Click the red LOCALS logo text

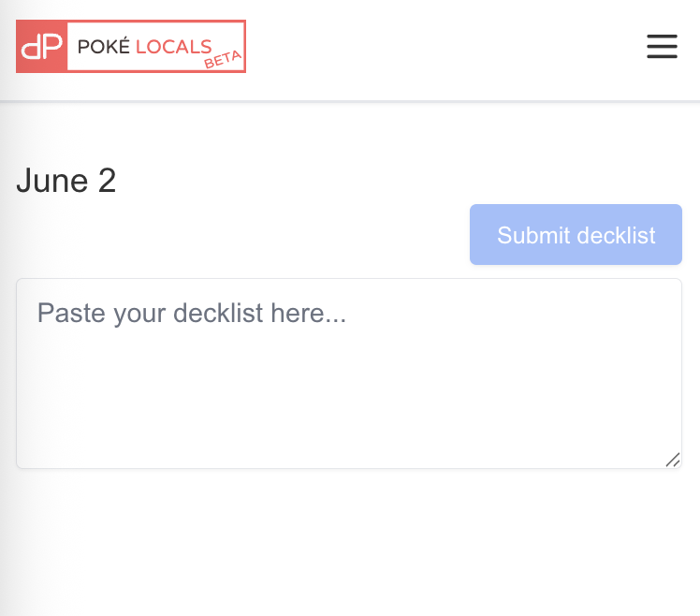[174, 47]
